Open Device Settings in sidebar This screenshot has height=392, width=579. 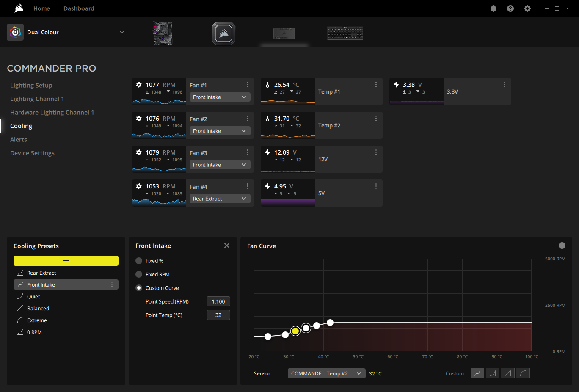[32, 153]
